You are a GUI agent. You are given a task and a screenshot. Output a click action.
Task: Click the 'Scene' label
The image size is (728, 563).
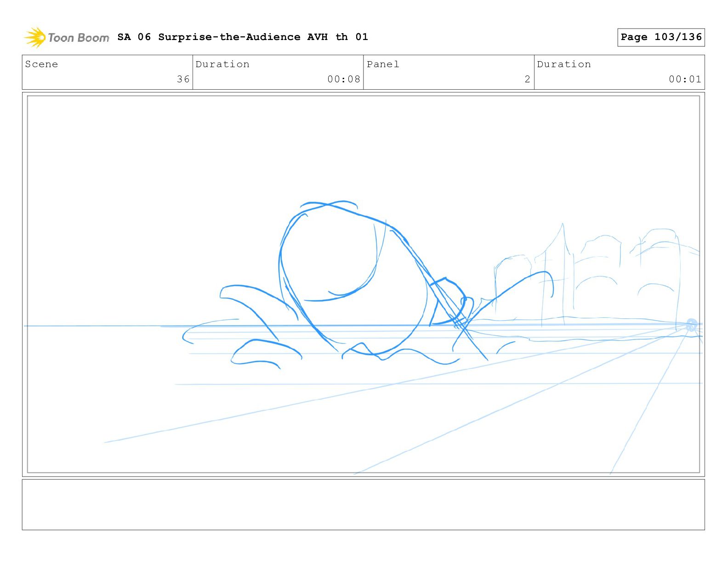point(42,64)
